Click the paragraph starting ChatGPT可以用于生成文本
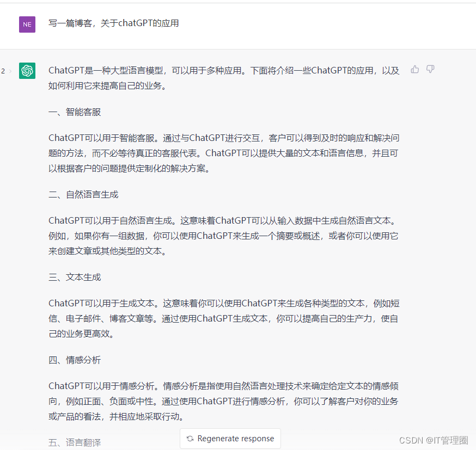This screenshot has width=476, height=450. pyautogui.click(x=224, y=319)
